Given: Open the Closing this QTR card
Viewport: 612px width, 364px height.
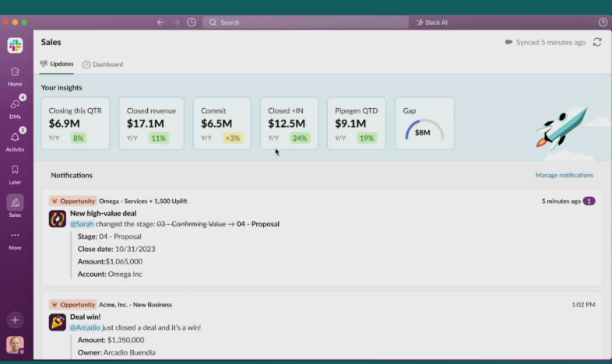Looking at the screenshot, I should click(76, 123).
